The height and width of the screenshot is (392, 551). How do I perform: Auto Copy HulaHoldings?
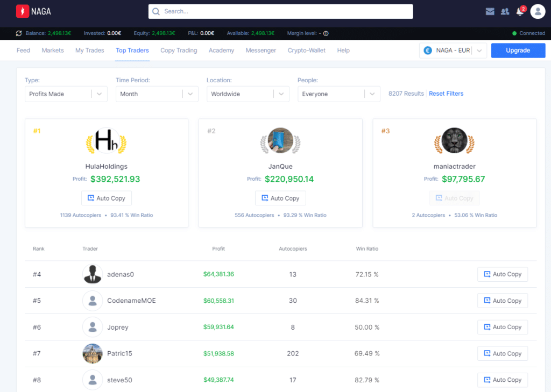coord(107,198)
